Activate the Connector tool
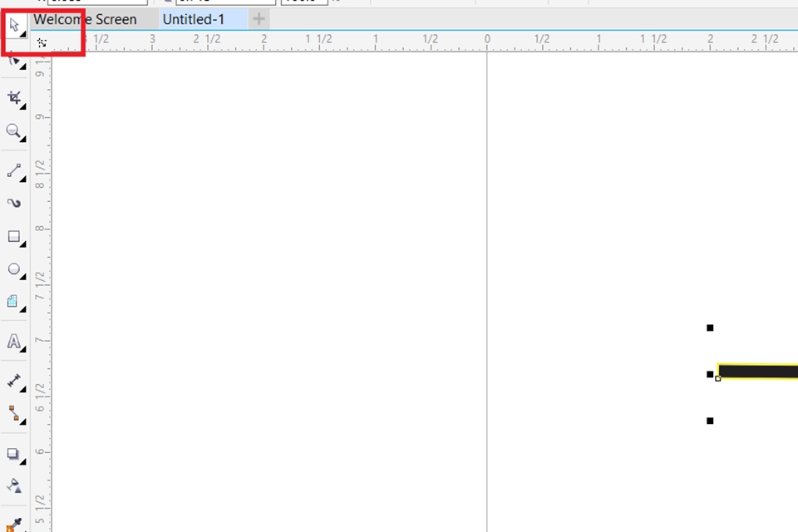 point(14,416)
